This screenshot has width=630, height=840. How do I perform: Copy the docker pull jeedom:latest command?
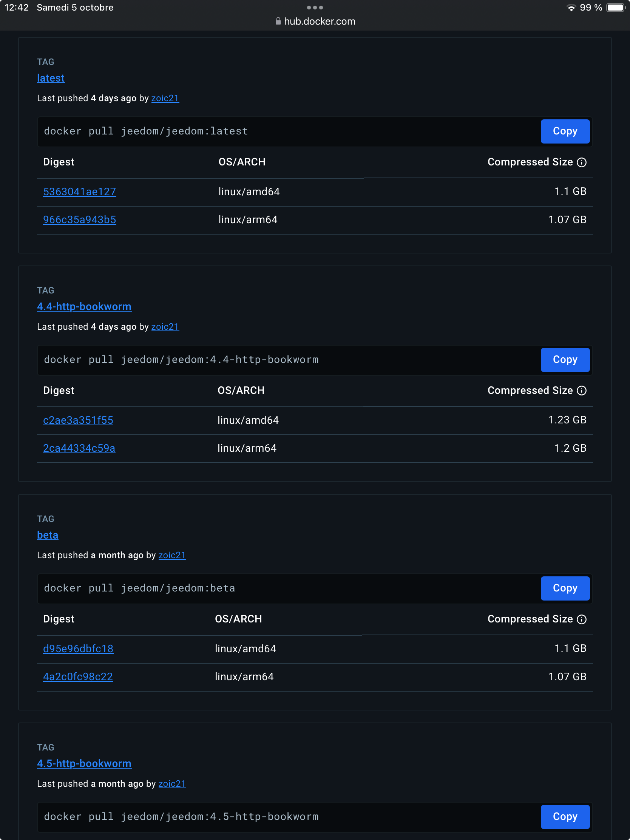pyautogui.click(x=565, y=131)
